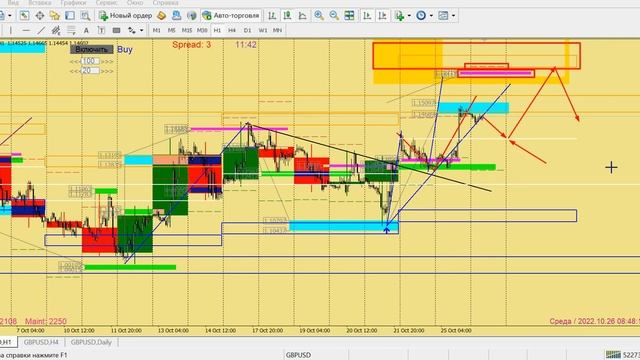The height and width of the screenshot is (360, 640).
Task: Decrease value with <<< beside 100
Action: [75, 61]
